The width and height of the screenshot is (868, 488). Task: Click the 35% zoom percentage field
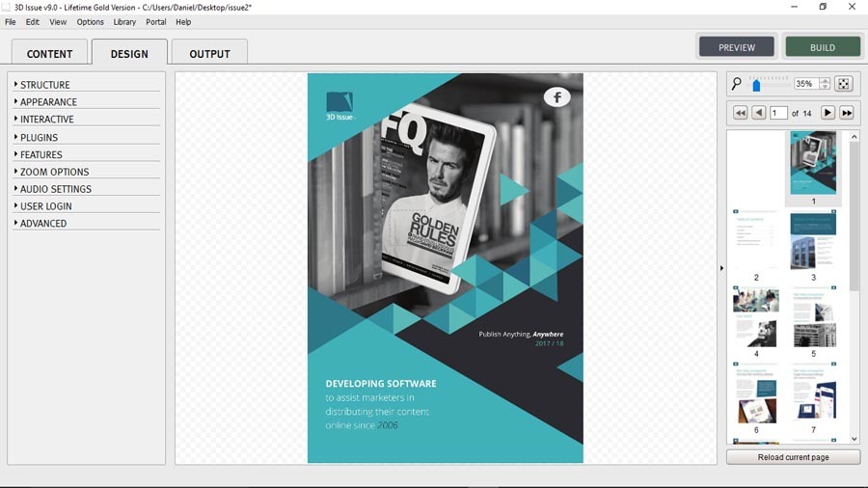[x=806, y=84]
